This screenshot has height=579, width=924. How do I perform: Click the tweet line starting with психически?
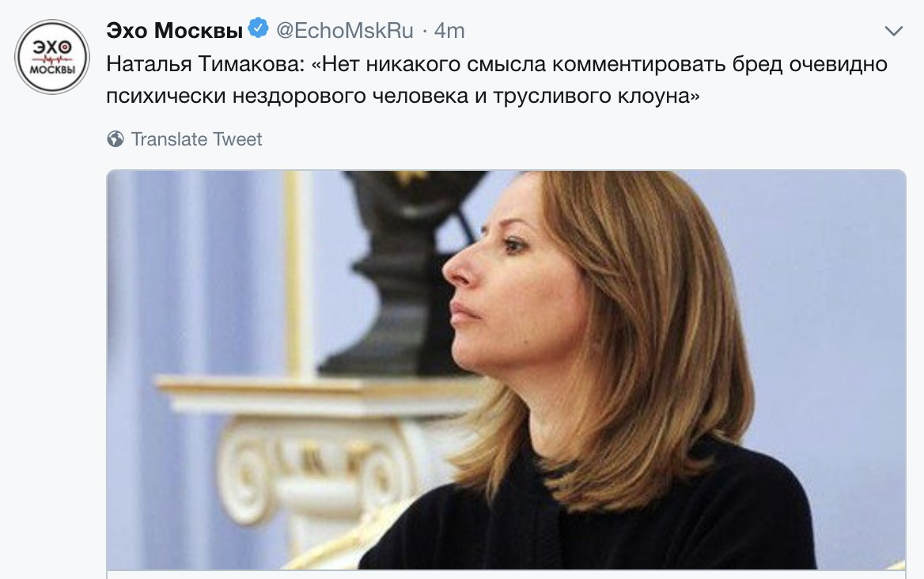(x=403, y=96)
